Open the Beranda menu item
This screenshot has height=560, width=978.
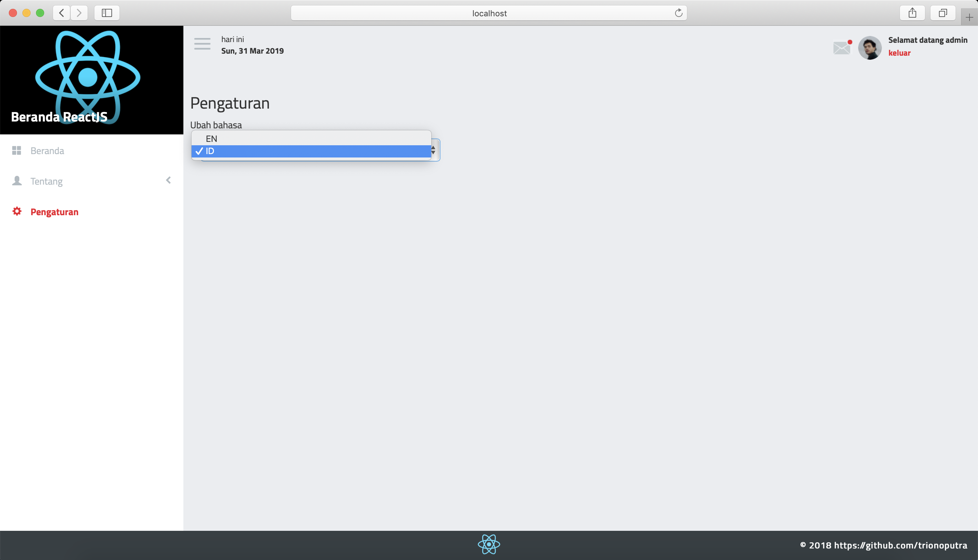click(x=47, y=151)
